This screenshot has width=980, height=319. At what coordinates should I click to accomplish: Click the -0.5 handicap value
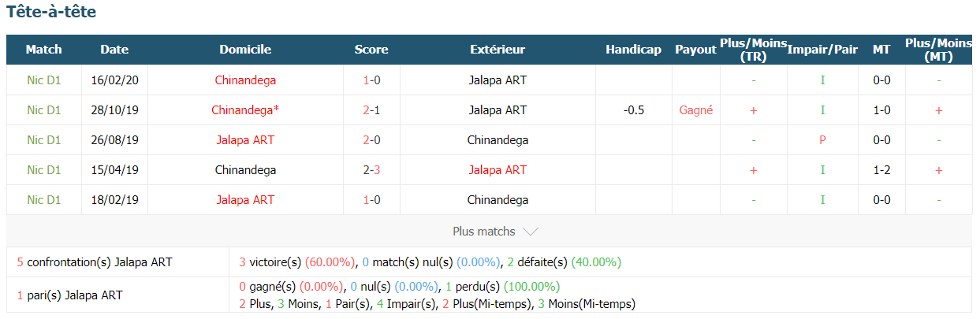pyautogui.click(x=633, y=110)
